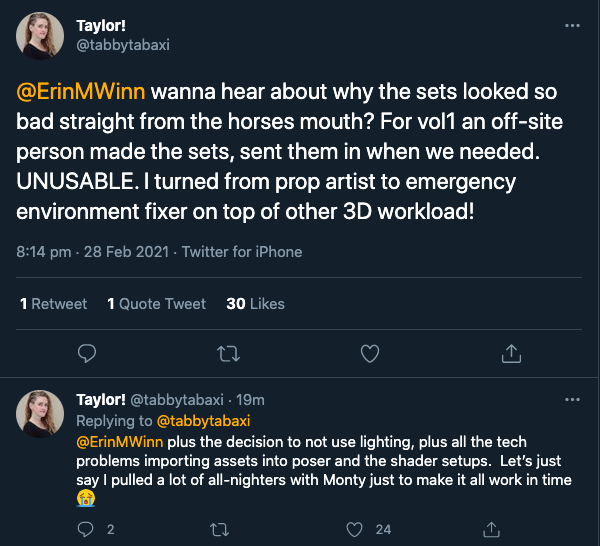The height and width of the screenshot is (546, 600).
Task: Share the main tweet
Action: (510, 353)
